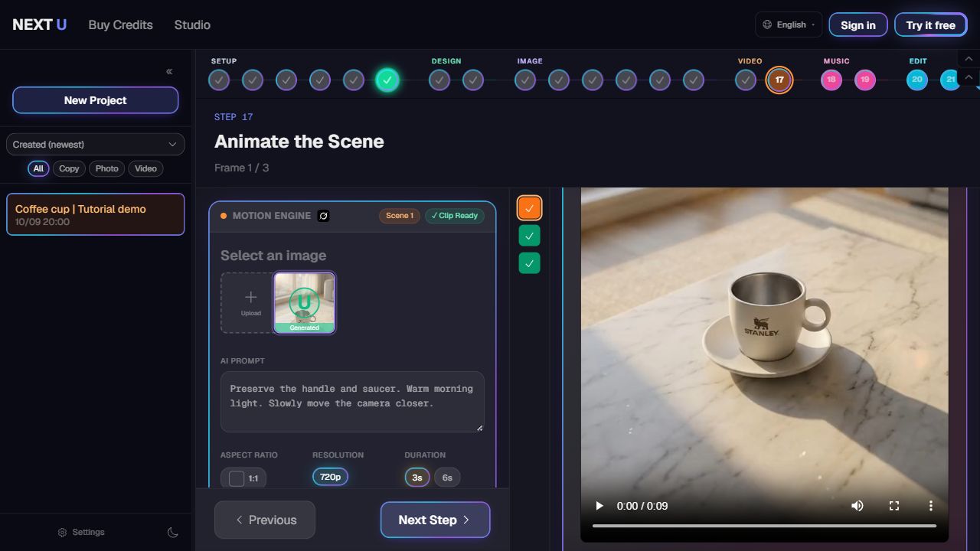
Task: Open Buy Credits in the top navigation
Action: pos(121,24)
